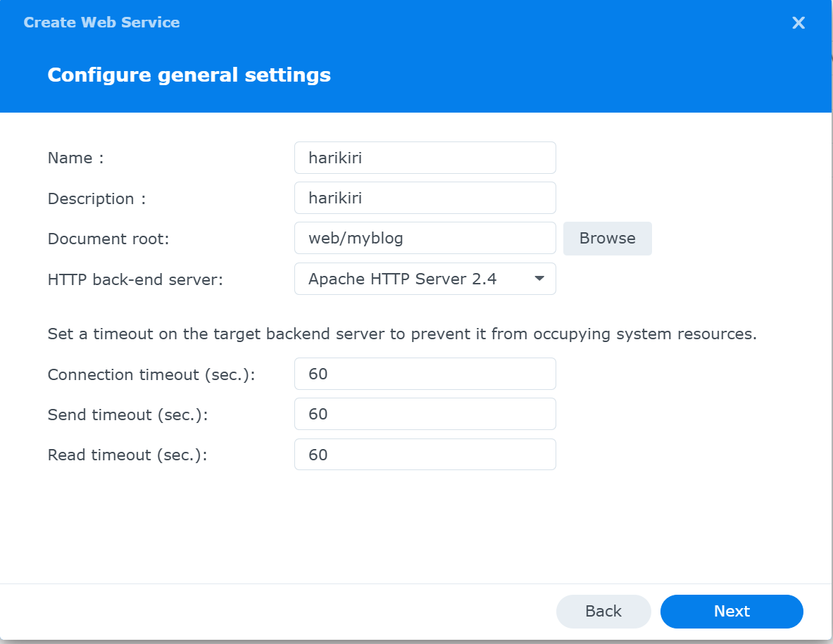This screenshot has height=644, width=833.
Task: Close the Create Web Service dialog
Action: (x=798, y=23)
